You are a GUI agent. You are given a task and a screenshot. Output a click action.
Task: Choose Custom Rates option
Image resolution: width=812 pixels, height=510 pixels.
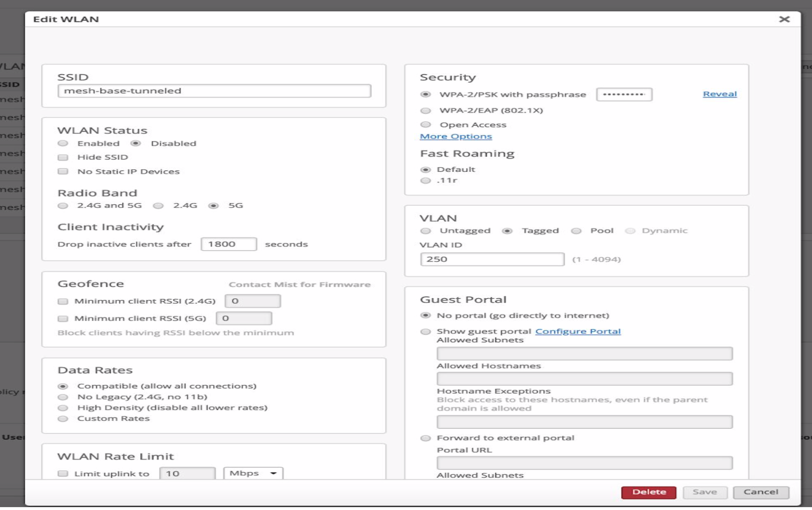(63, 419)
